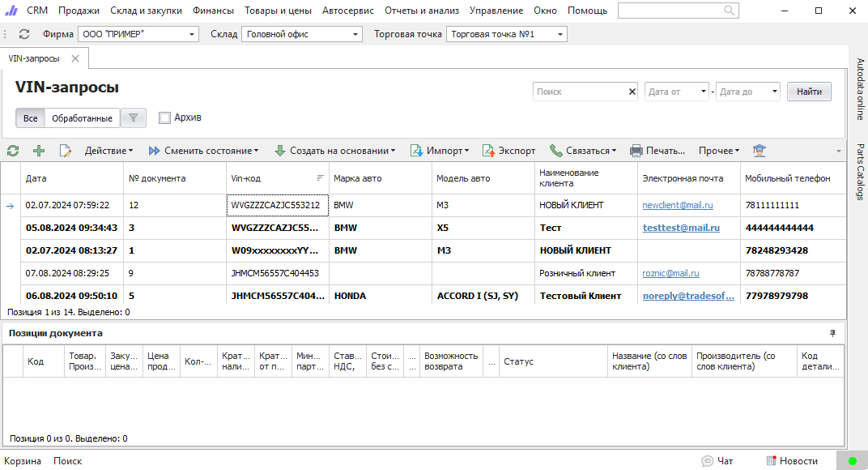Open Печать printer toolbar button
Image resolution: width=868 pixels, height=470 pixels.
pyautogui.click(x=657, y=151)
